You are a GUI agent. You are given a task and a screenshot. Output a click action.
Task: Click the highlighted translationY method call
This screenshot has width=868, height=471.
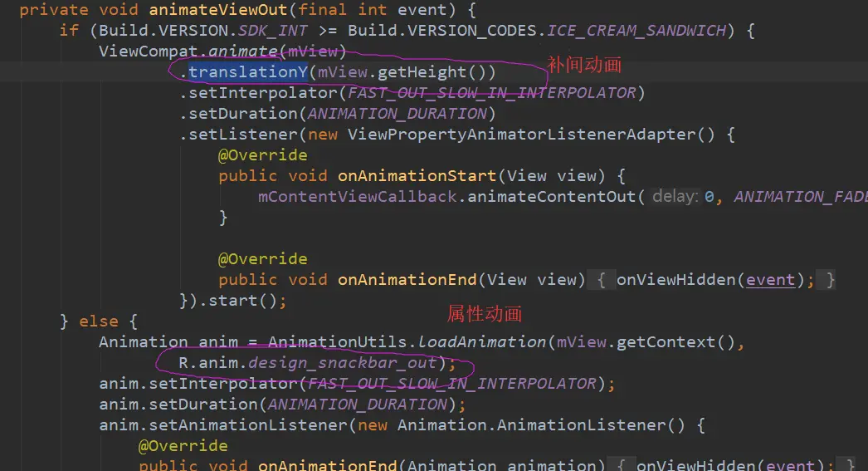[248, 72]
